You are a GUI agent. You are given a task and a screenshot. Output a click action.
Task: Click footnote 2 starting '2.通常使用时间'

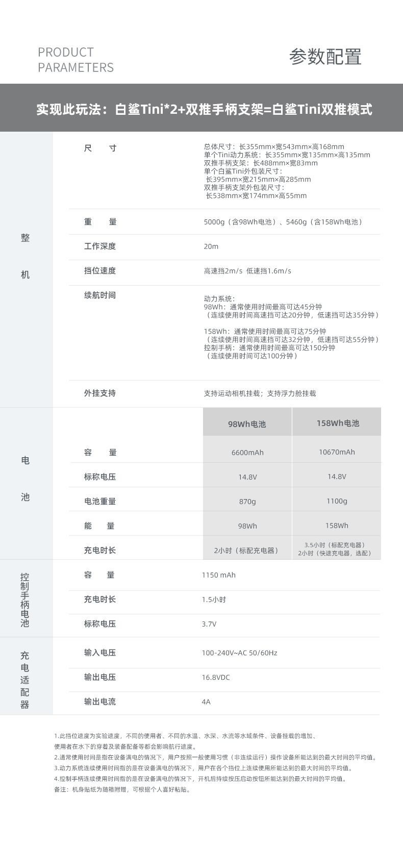216,757
